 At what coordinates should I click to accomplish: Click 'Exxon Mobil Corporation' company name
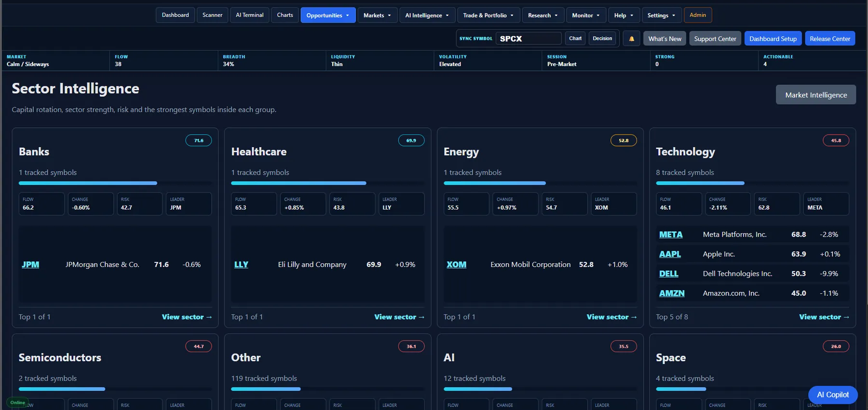(x=530, y=264)
